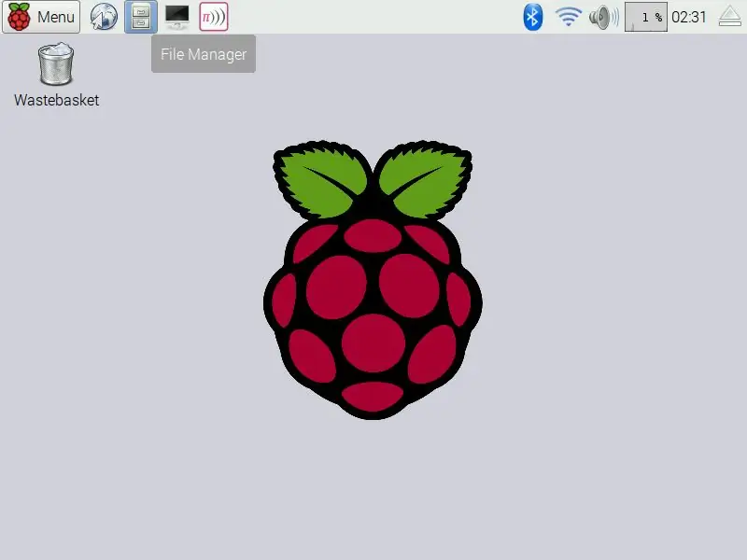Open the Wi-Fi network tray icon
747x560 pixels.
pos(569,17)
